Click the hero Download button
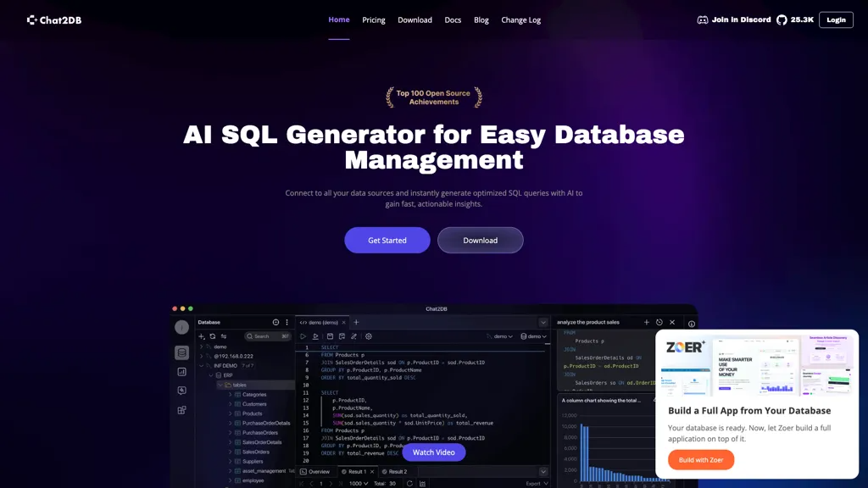Screen dimensions: 868x488 tap(480, 240)
